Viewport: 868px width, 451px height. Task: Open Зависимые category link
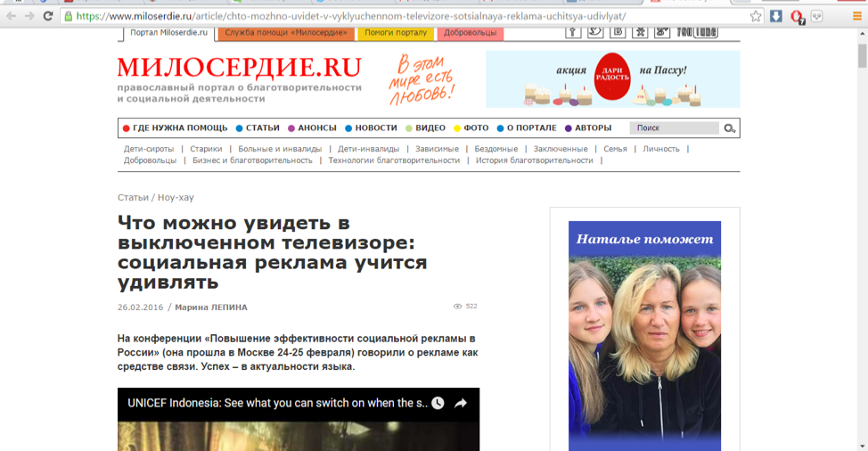[437, 149]
